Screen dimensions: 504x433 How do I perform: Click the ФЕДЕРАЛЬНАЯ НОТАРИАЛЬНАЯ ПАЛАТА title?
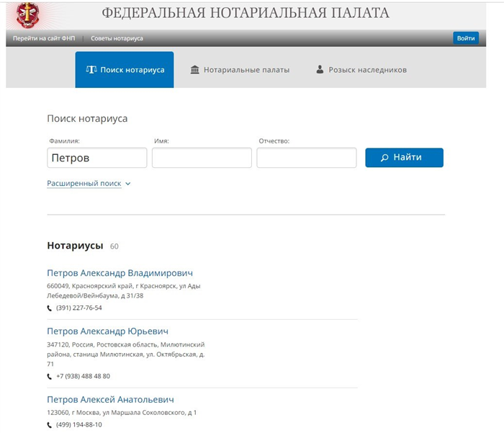246,13
